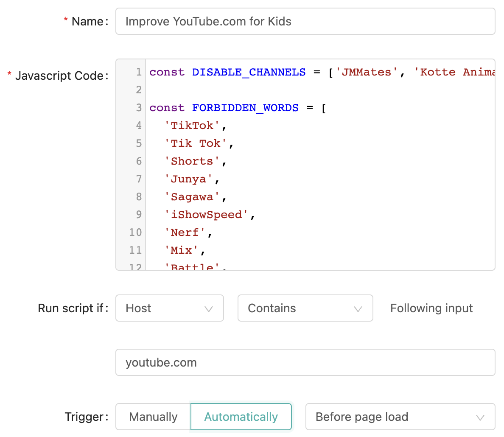Click inside code line 1 DISABLE_CHANNELS
504x437 pixels.
(x=249, y=72)
